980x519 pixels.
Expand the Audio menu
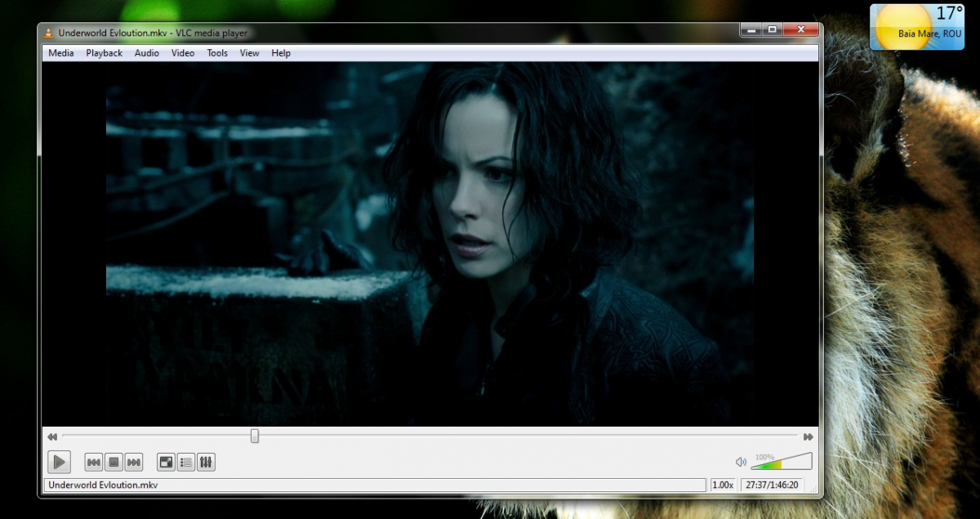point(147,53)
